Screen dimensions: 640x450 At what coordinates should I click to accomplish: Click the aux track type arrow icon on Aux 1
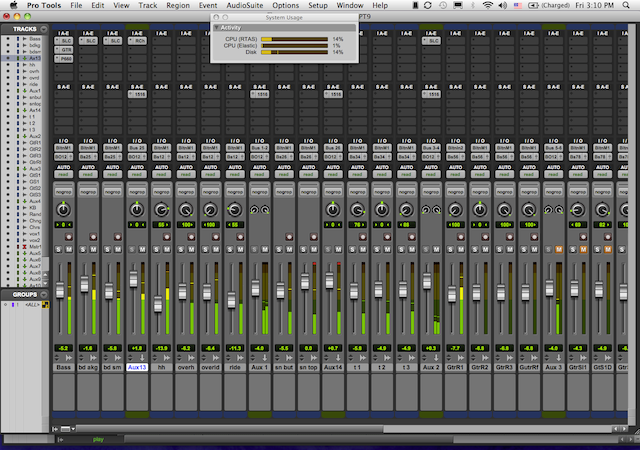264,358
